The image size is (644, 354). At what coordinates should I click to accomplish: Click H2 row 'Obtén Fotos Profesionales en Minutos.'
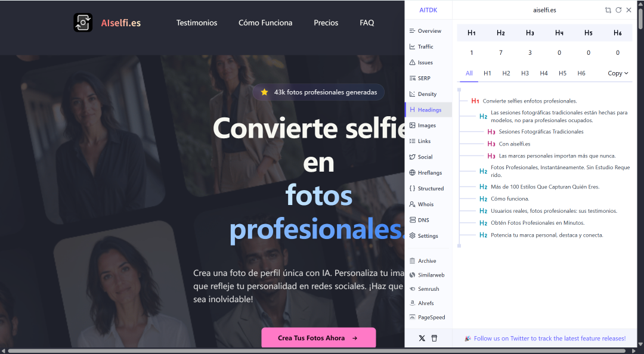(x=538, y=222)
